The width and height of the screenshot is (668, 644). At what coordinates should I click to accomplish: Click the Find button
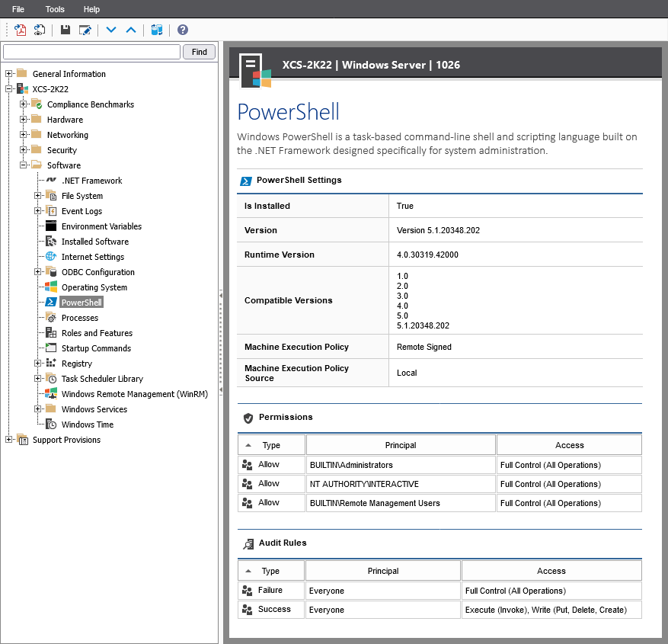[199, 52]
